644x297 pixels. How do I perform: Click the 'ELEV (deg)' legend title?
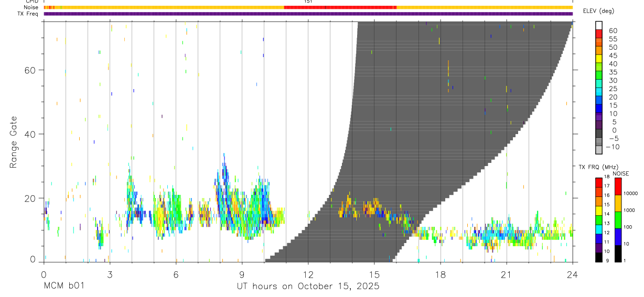[600, 11]
